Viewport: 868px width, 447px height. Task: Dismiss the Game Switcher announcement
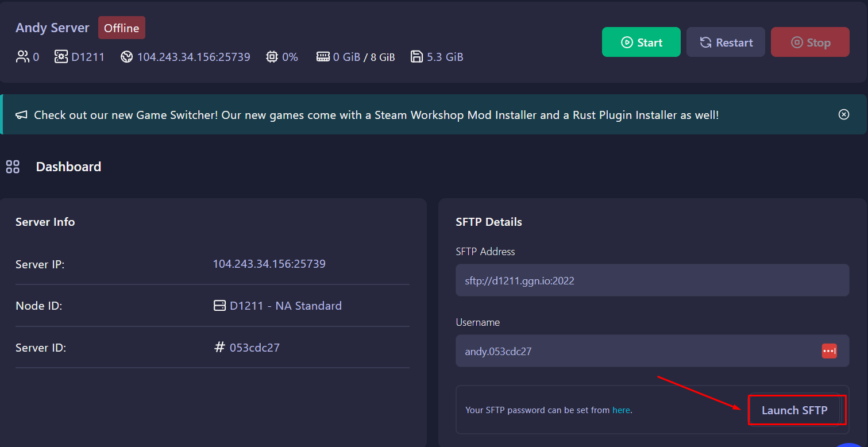pyautogui.click(x=844, y=114)
